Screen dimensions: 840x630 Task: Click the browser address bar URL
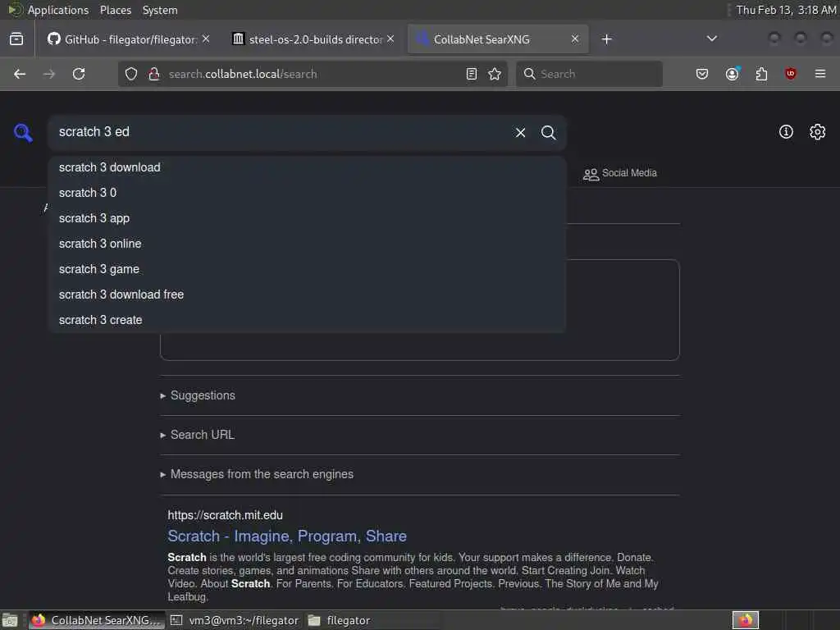313,74
